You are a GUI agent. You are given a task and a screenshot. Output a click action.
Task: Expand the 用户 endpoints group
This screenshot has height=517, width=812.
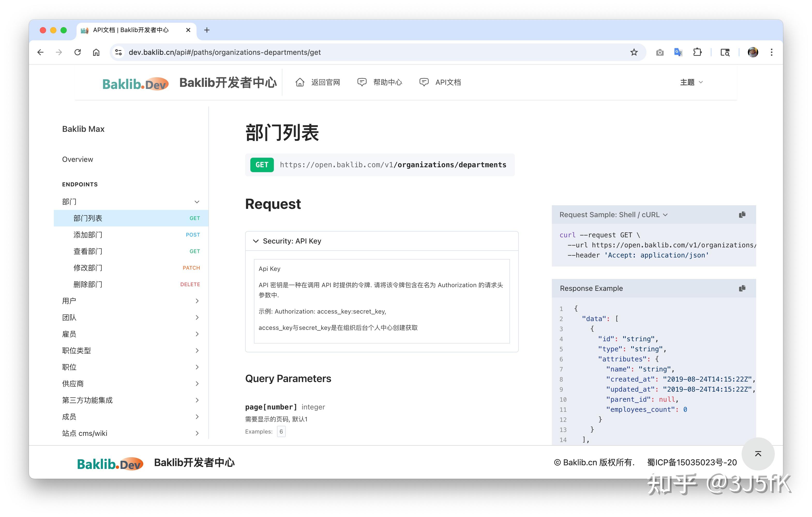tap(131, 301)
